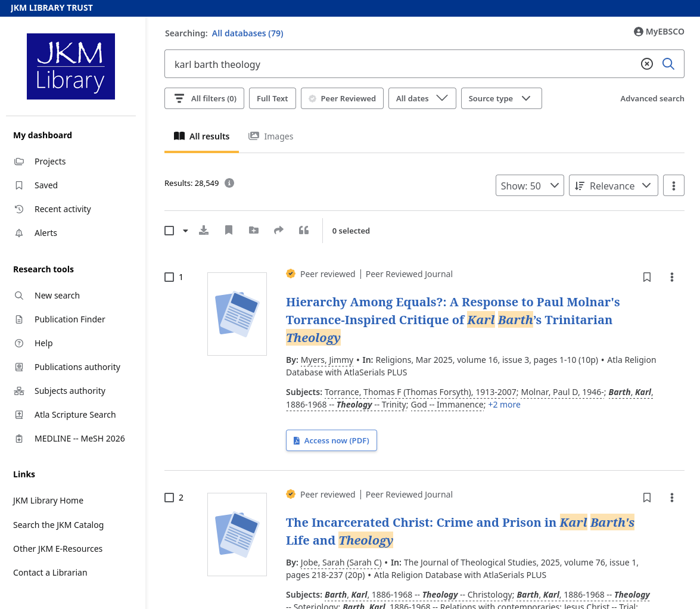Image resolution: width=700 pixels, height=609 pixels.
Task: Switch to the Images tab
Action: 271,136
